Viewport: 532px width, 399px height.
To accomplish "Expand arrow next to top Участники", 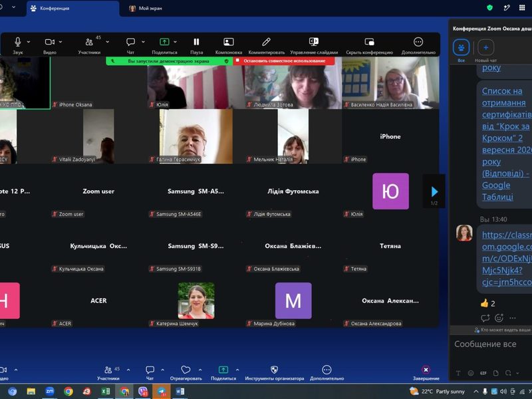I will click(x=108, y=42).
